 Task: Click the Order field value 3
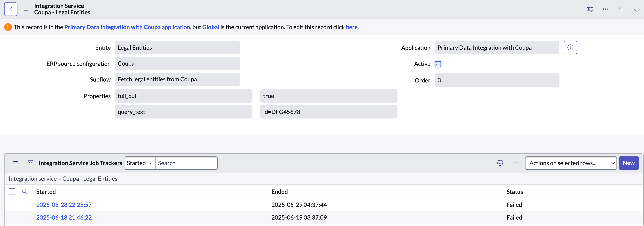[497, 80]
